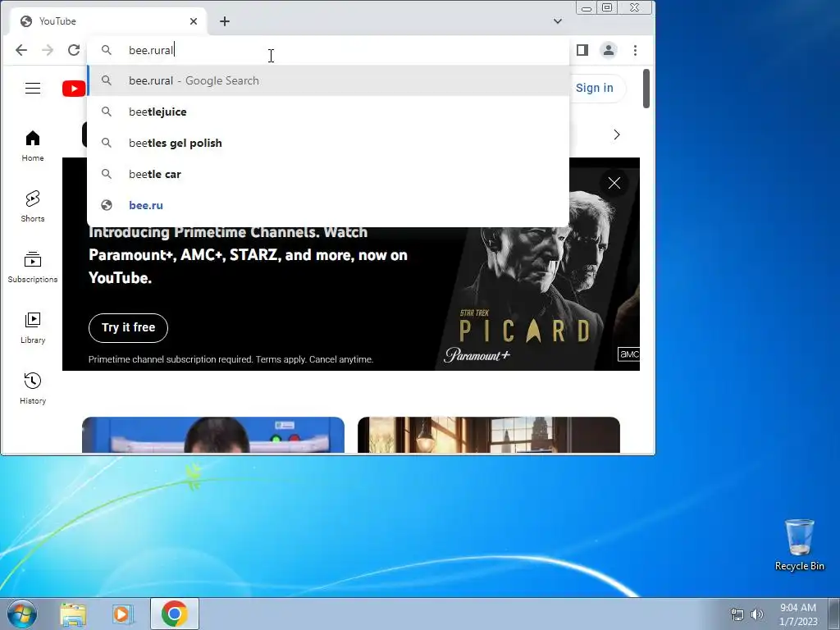Viewport: 840px width, 630px height.
Task: Select the Recycle Bin desktop icon
Action: (x=799, y=545)
